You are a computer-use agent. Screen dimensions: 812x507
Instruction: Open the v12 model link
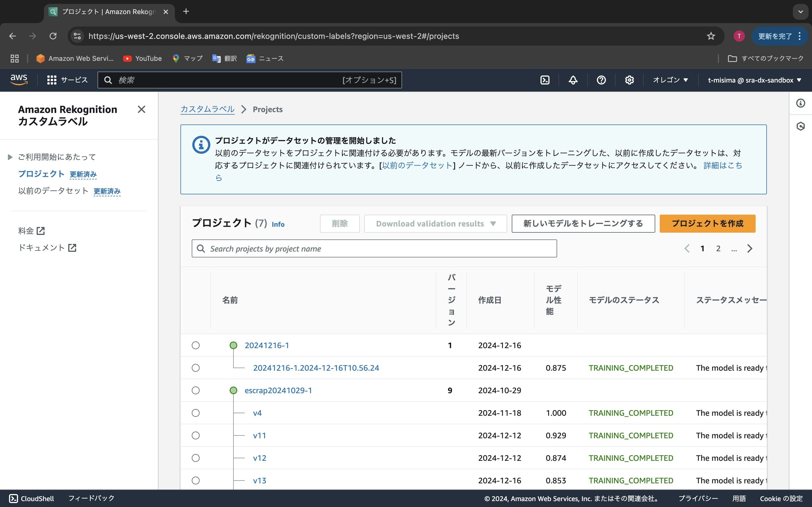(x=259, y=458)
